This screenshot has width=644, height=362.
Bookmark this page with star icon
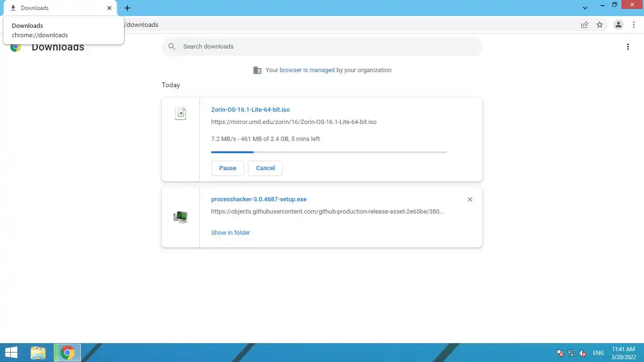click(600, 25)
